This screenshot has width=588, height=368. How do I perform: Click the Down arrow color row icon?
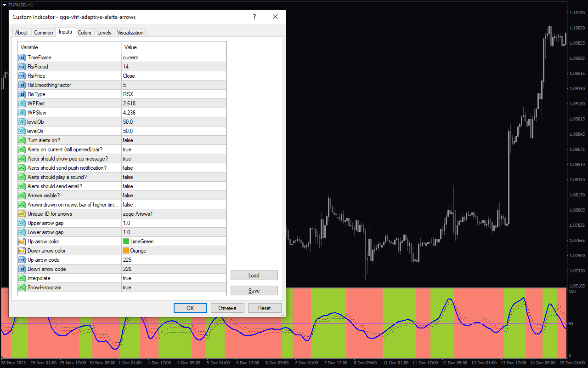pos(22,251)
